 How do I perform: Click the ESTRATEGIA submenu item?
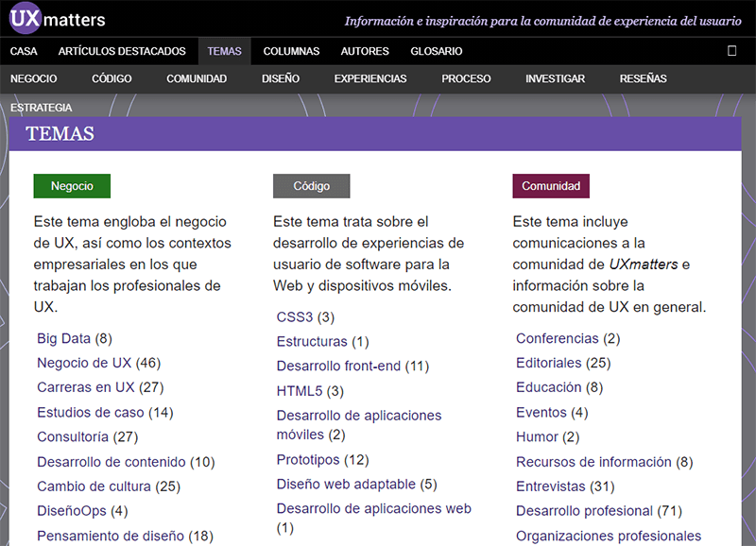(x=42, y=108)
